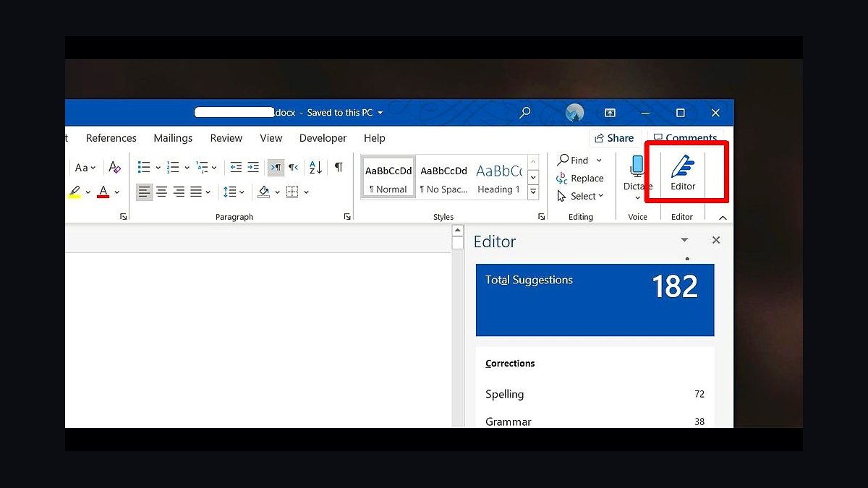Expand the bullet list dropdown arrow
Screen dimensions: 868x488
pyautogui.click(x=158, y=168)
